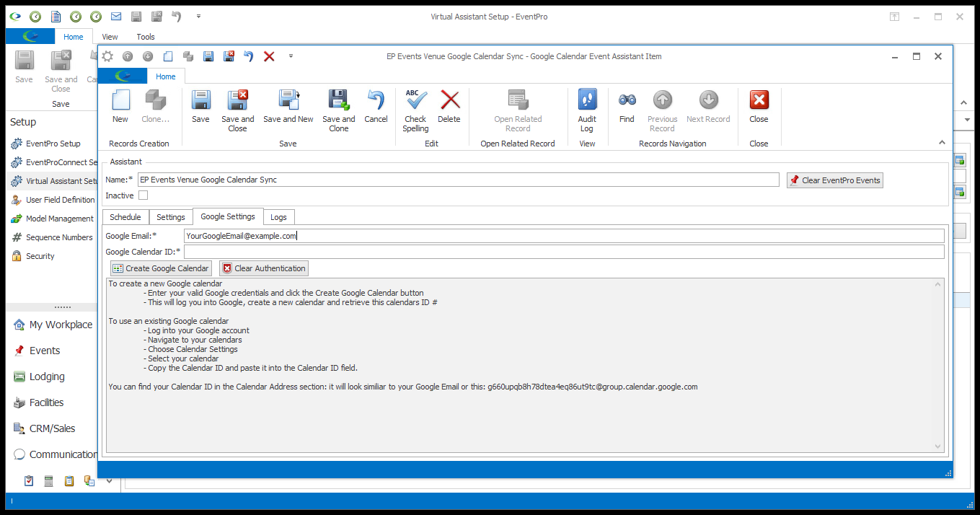Switch to the Schedule tab

click(125, 217)
